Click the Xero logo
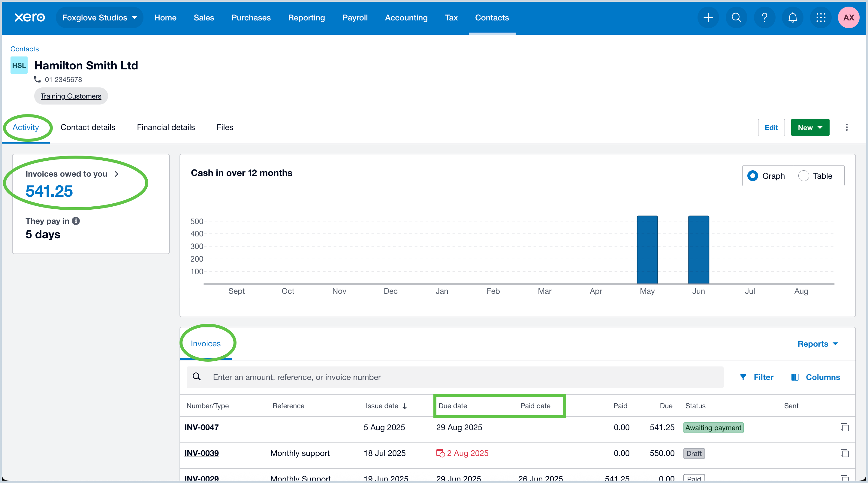 [30, 17]
